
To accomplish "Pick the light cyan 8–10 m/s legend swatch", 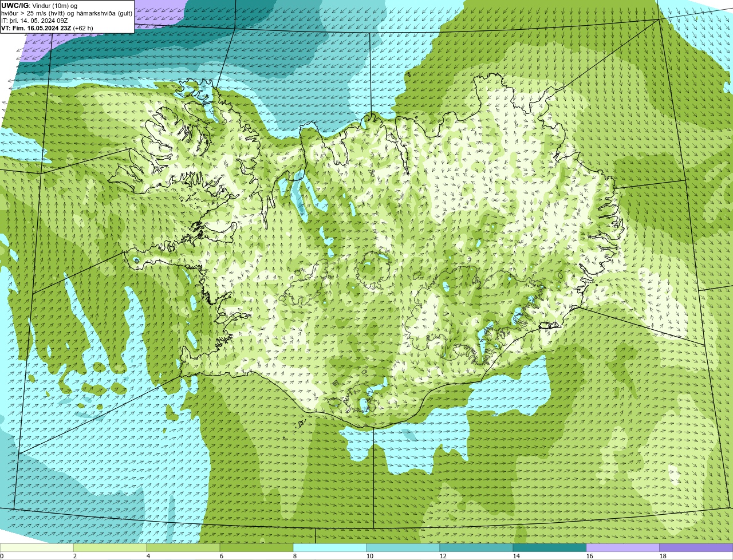I will 330,547.
